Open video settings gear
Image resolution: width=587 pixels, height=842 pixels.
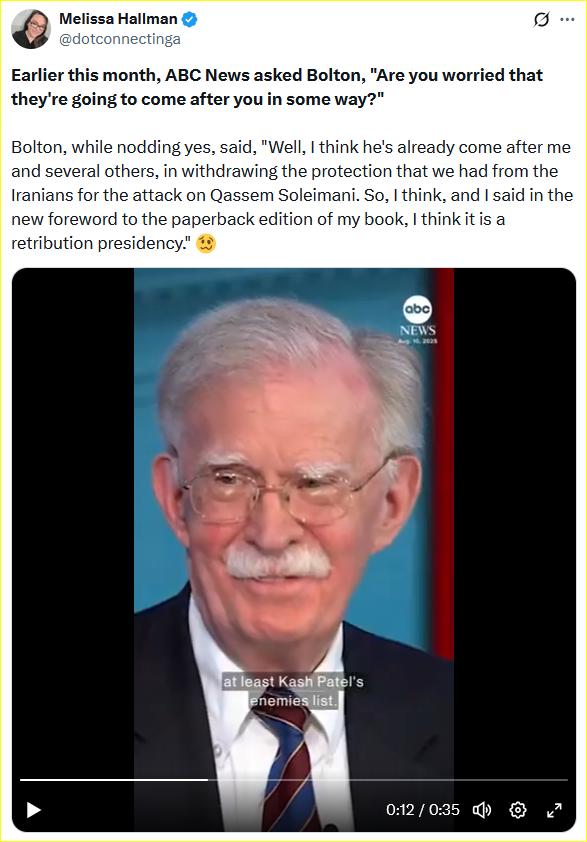click(x=518, y=810)
